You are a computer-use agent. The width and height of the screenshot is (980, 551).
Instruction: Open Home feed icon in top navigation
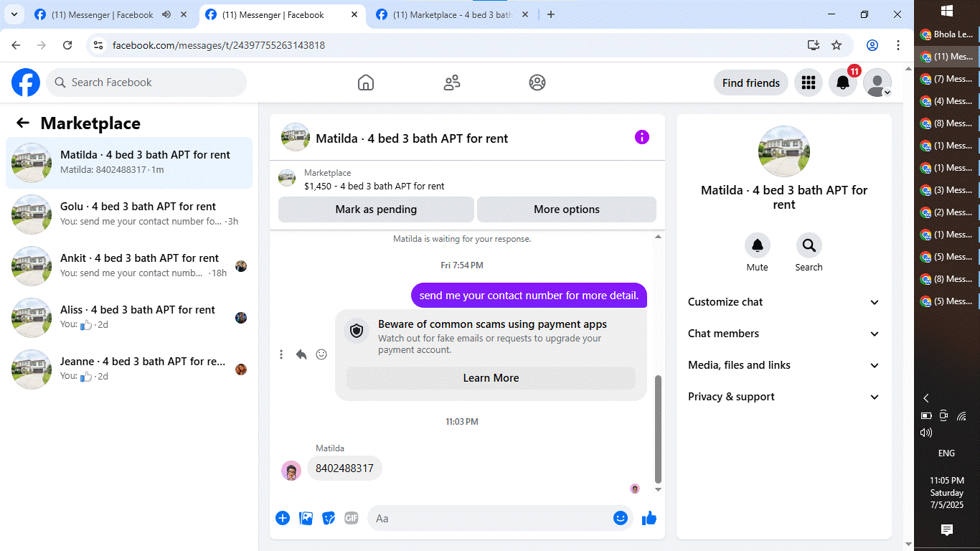(366, 83)
